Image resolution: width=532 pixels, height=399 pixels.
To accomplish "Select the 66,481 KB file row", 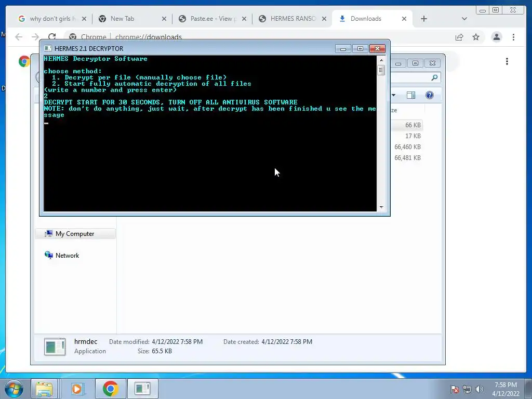I will [406, 158].
